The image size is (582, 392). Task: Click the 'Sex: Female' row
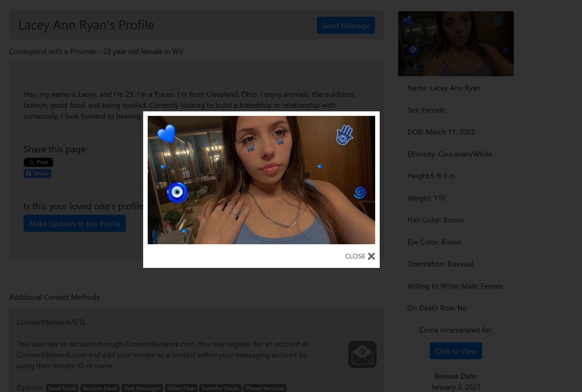pyautogui.click(x=456, y=110)
